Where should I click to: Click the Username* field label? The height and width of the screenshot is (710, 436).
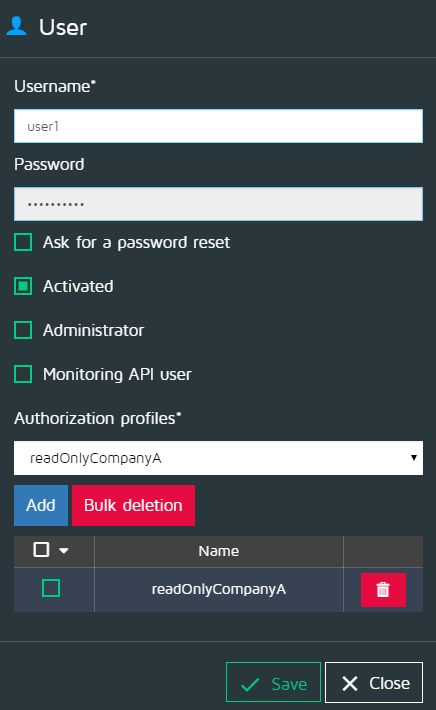(x=55, y=86)
